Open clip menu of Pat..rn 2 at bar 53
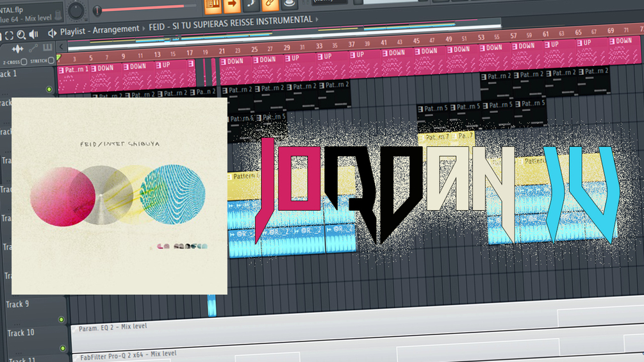This screenshot has height=362, width=644. [483, 77]
